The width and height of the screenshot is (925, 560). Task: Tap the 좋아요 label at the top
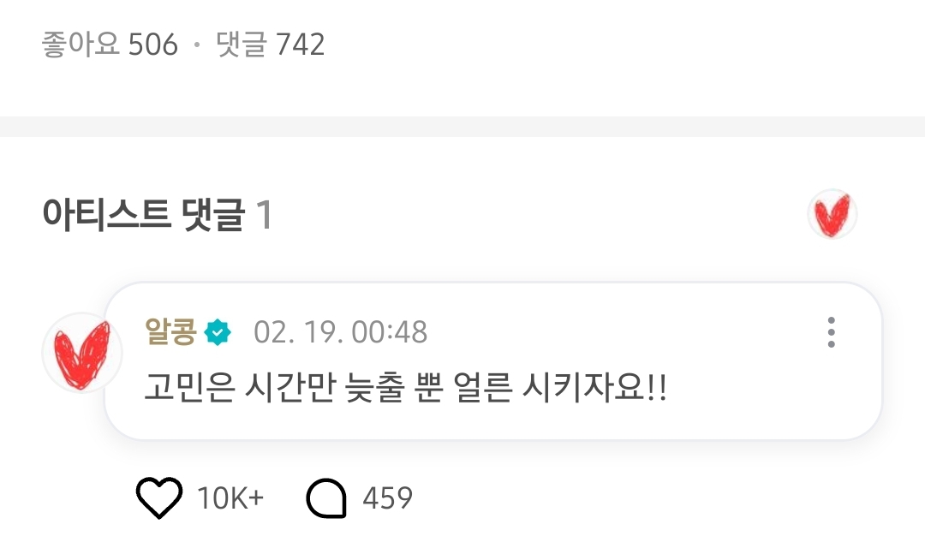(81, 45)
